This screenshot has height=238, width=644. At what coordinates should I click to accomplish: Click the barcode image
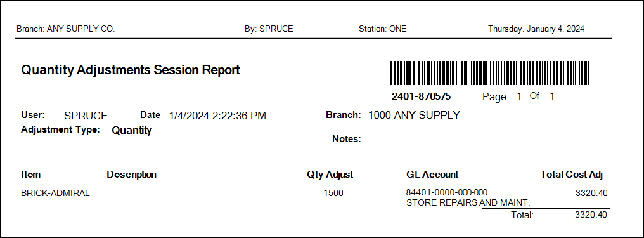coord(489,73)
